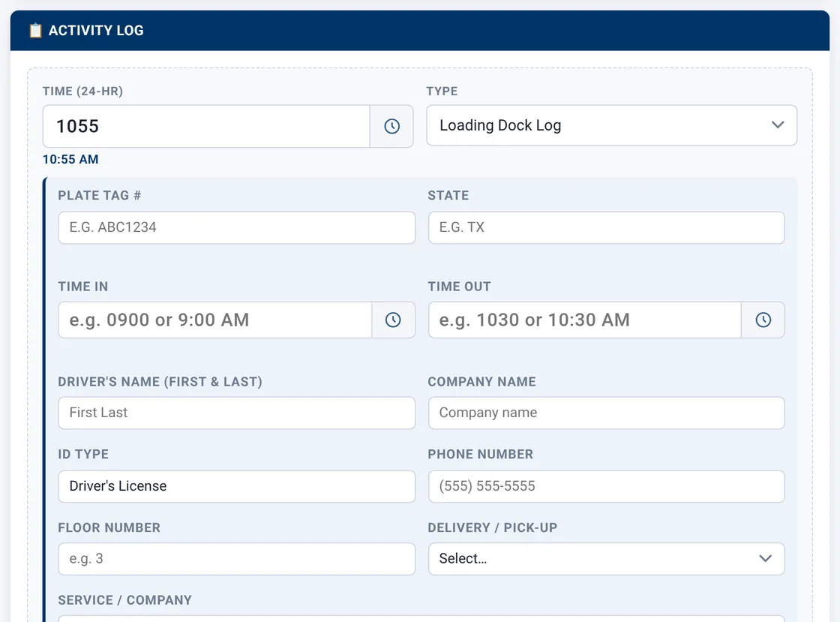Click the State input field
The height and width of the screenshot is (622, 840).
click(607, 227)
